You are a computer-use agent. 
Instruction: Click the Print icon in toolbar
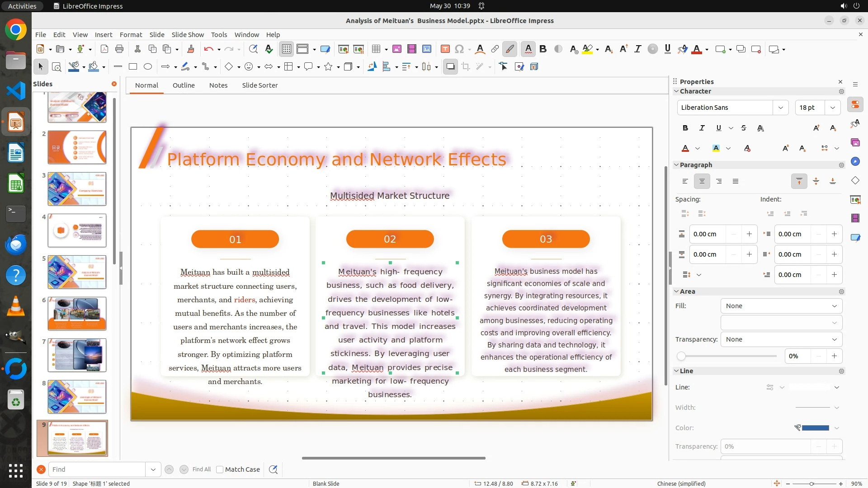click(119, 49)
